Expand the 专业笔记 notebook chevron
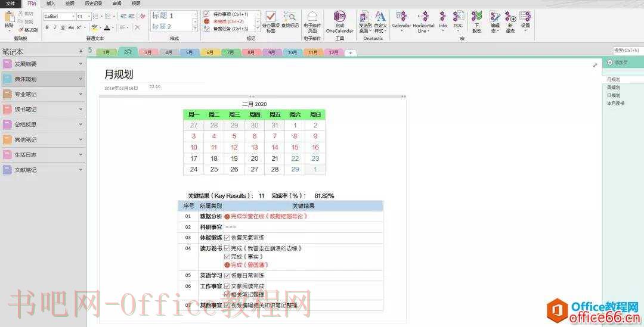Image resolution: width=644 pixels, height=327 pixels. click(80, 94)
